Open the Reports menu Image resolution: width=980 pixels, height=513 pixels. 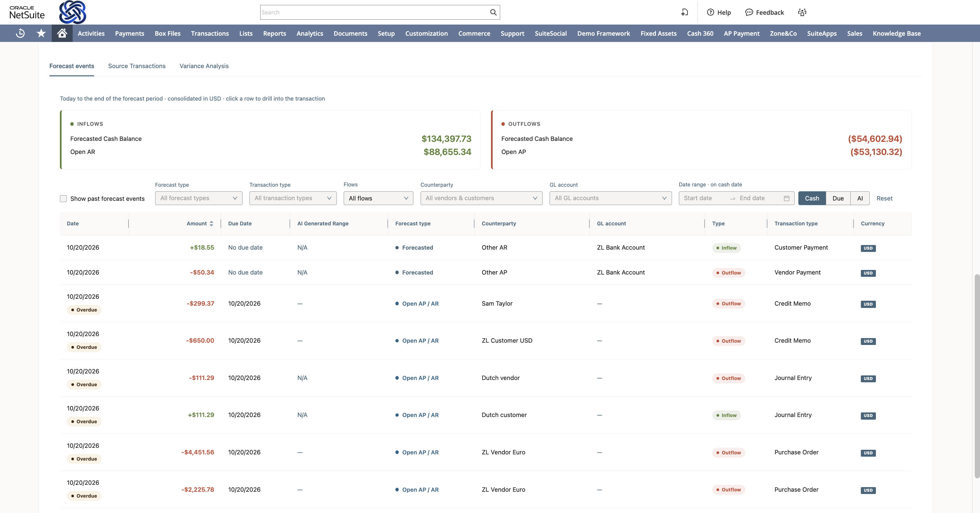pos(274,33)
